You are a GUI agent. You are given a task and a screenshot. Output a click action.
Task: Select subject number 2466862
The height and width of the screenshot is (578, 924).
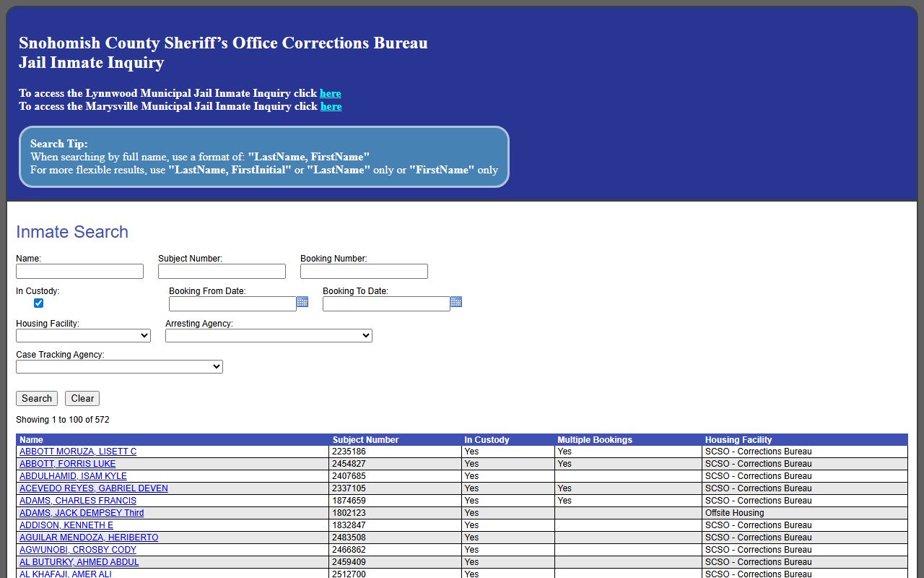click(349, 550)
